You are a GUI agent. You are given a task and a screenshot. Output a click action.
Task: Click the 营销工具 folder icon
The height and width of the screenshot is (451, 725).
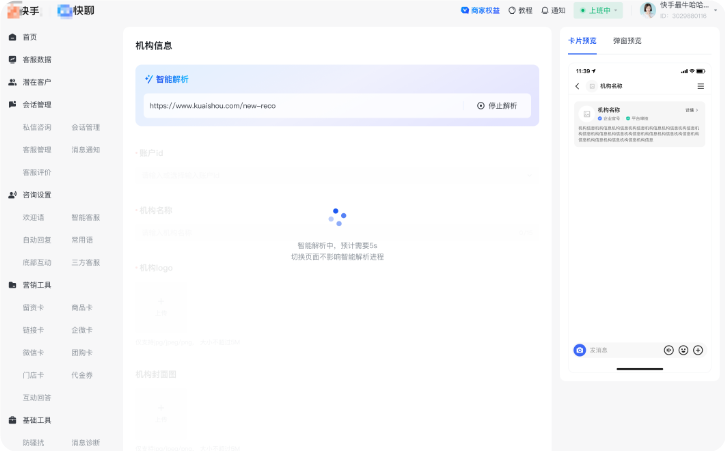click(12, 285)
